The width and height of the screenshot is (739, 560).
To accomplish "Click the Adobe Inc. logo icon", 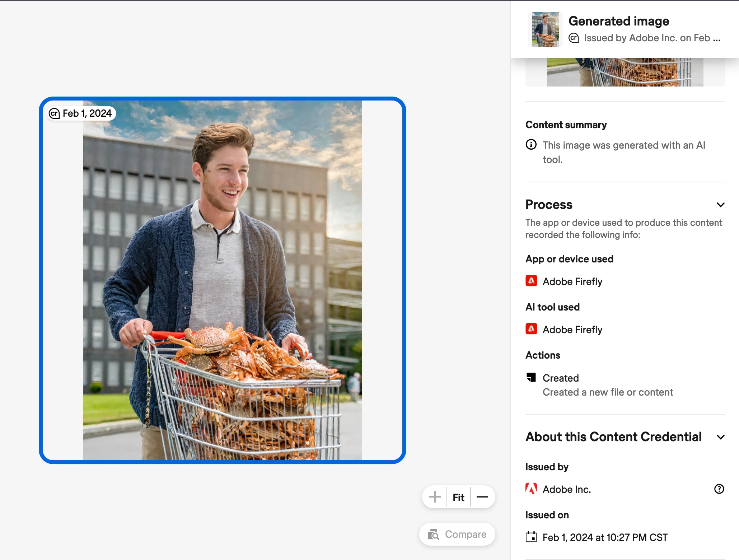I will [531, 489].
